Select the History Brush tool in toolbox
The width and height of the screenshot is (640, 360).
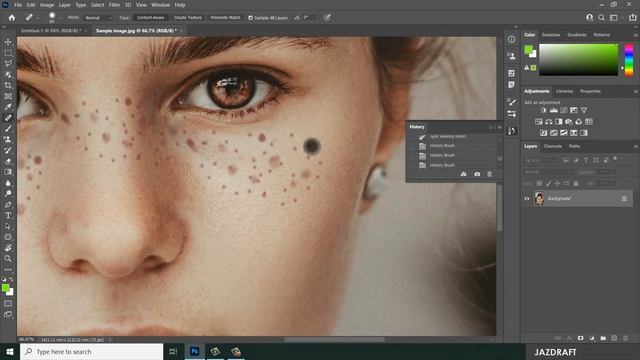click(x=8, y=150)
